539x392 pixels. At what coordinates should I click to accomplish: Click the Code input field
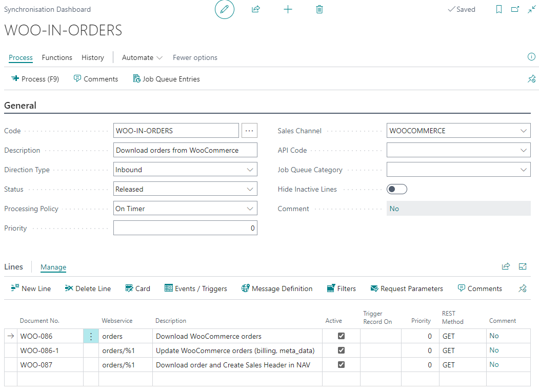(176, 131)
